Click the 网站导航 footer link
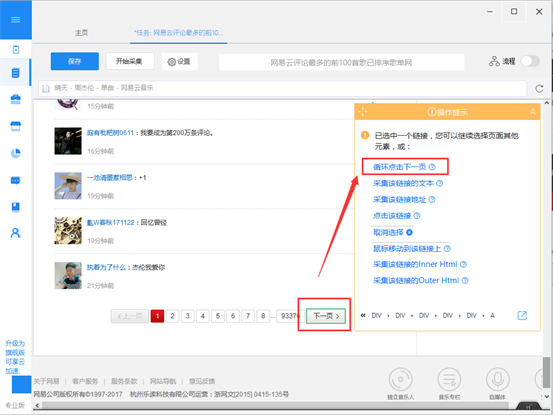Image resolution: width=553 pixels, height=415 pixels. [x=163, y=381]
